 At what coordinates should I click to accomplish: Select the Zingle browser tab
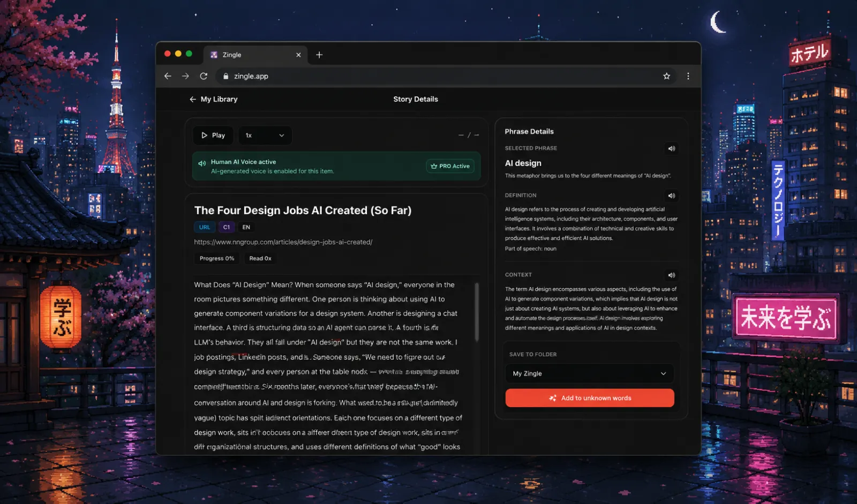coord(254,55)
